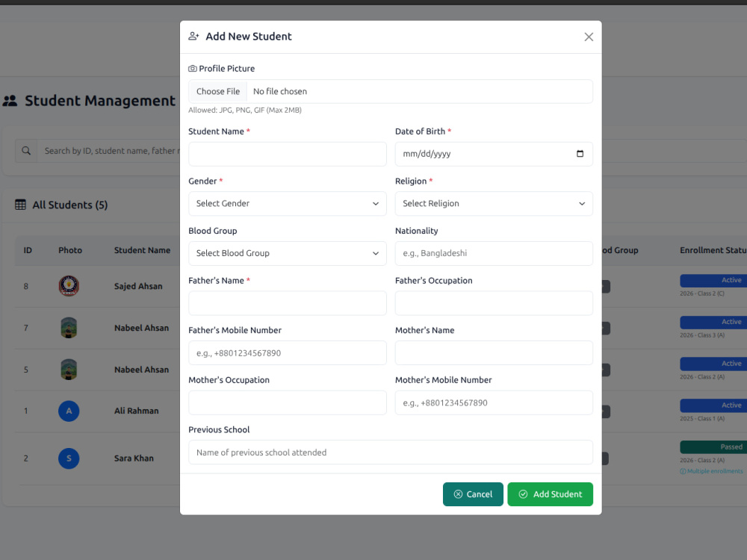Image resolution: width=747 pixels, height=560 pixels.
Task: Click the Cancel button
Action: click(x=473, y=494)
